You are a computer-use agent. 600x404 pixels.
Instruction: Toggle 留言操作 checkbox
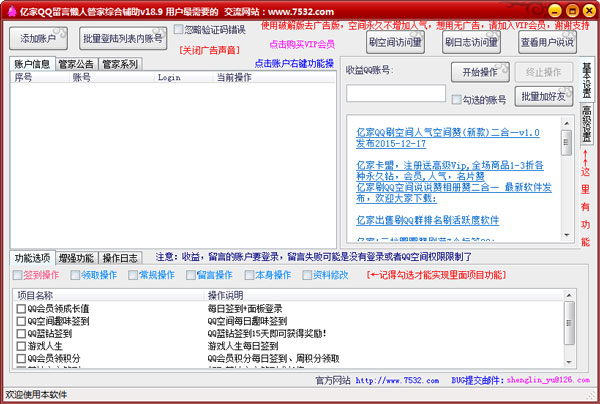point(191,275)
